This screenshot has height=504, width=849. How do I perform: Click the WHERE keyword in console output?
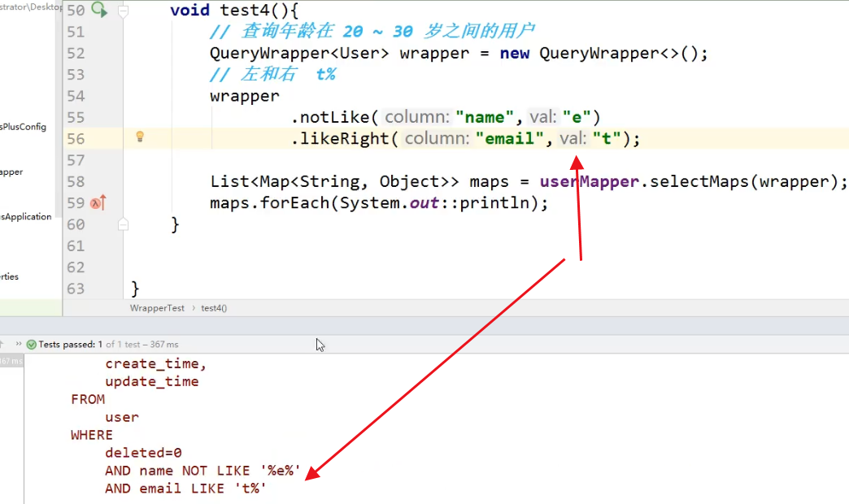click(92, 435)
